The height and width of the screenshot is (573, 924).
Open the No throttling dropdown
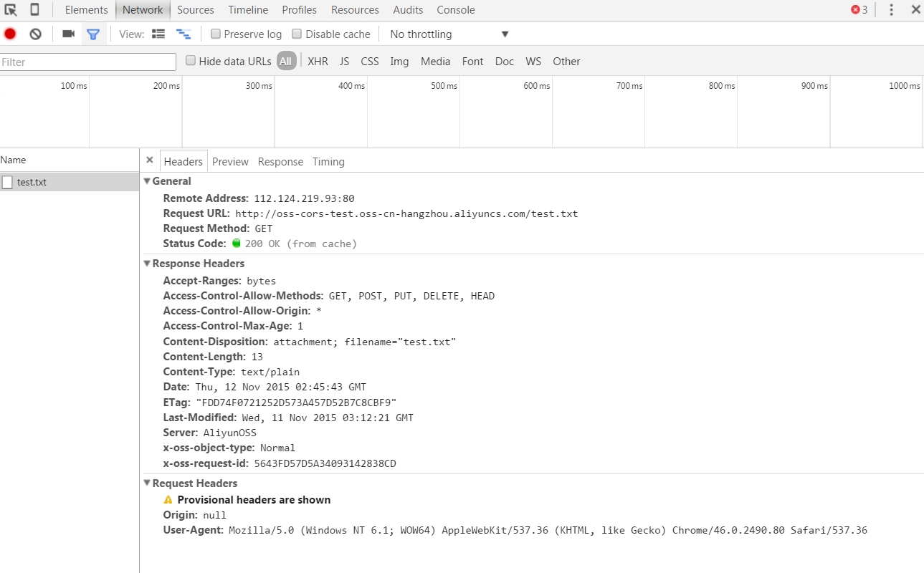coord(449,34)
